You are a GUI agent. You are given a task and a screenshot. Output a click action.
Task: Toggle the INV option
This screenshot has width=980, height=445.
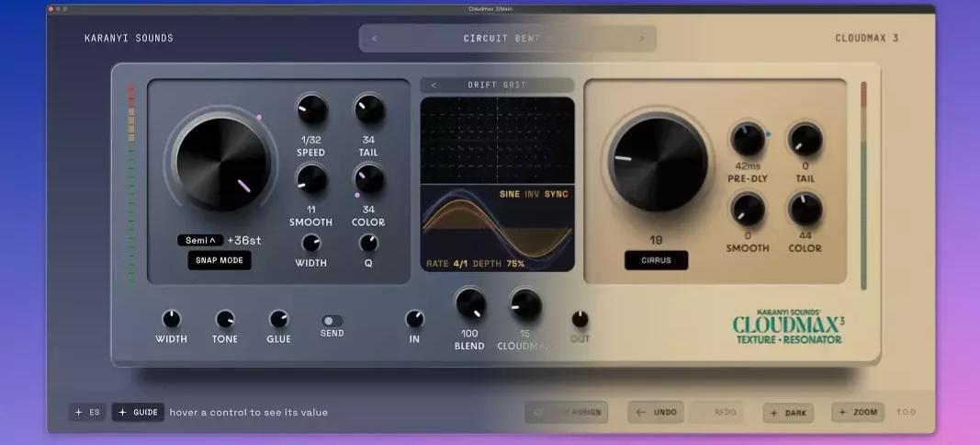click(x=532, y=194)
